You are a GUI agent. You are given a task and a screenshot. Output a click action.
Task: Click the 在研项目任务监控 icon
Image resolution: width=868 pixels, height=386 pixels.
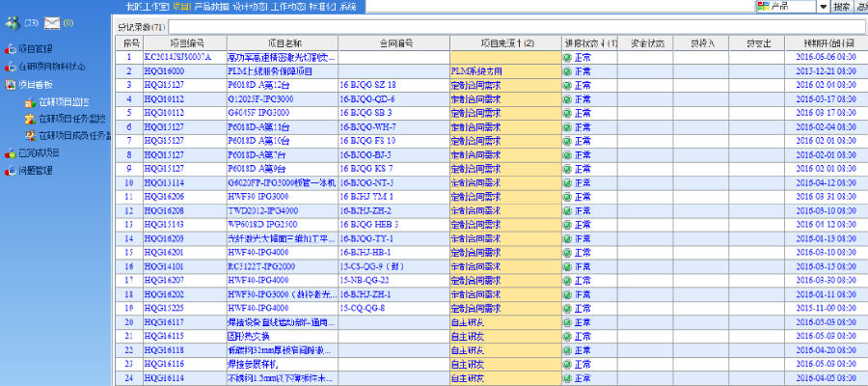point(30,119)
